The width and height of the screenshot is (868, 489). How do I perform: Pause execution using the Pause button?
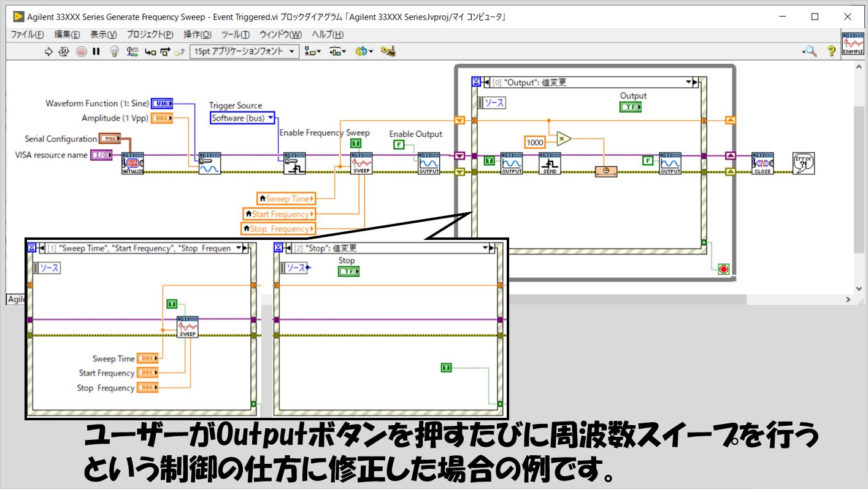click(x=96, y=52)
